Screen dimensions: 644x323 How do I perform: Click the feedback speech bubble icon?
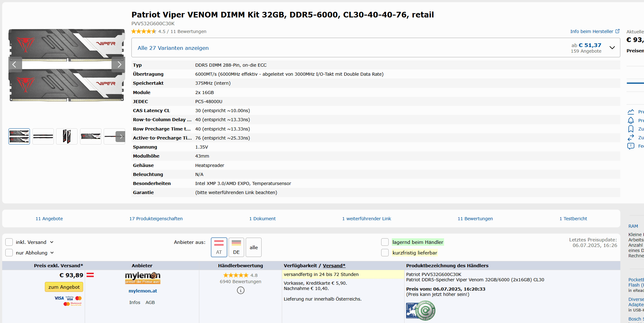pyautogui.click(x=631, y=146)
